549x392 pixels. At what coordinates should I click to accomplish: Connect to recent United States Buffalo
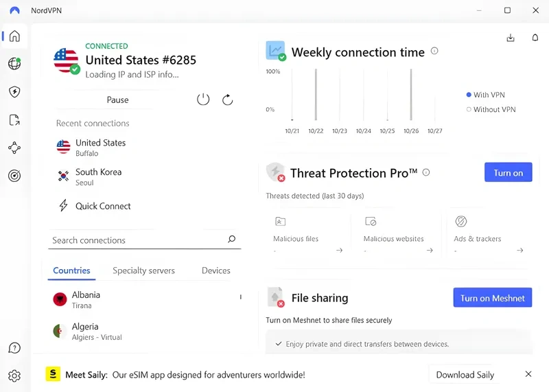coord(143,148)
